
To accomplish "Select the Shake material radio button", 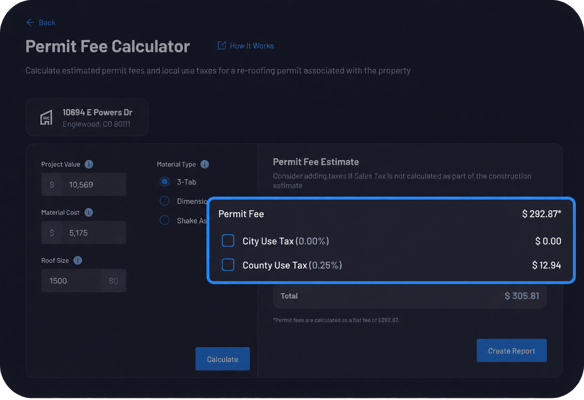I will click(x=165, y=220).
